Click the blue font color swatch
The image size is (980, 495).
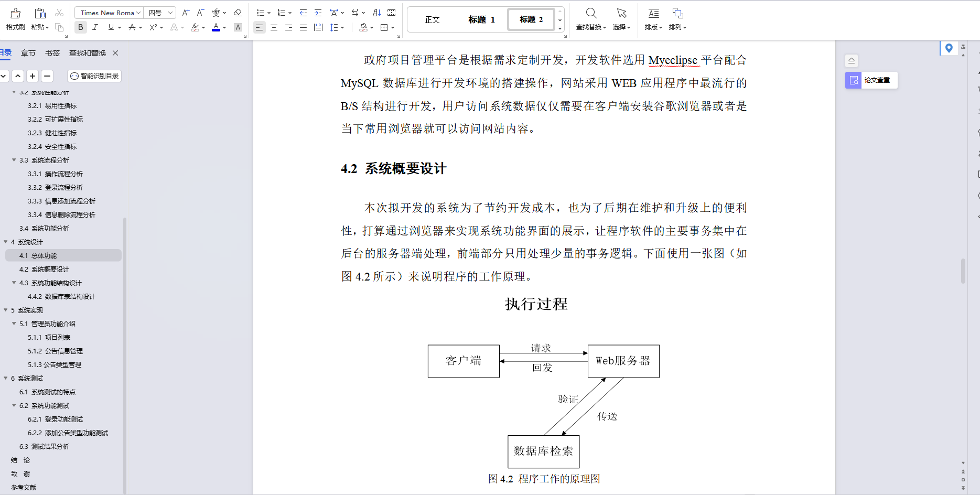pyautogui.click(x=216, y=30)
